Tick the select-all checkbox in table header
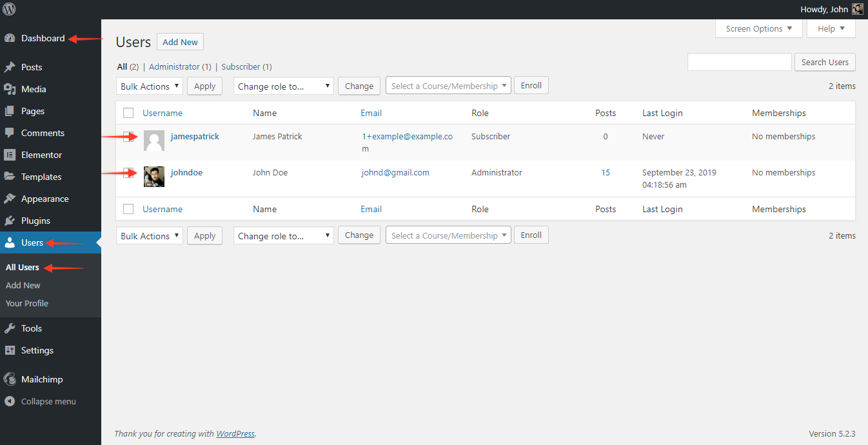This screenshot has width=868, height=445. pos(128,113)
